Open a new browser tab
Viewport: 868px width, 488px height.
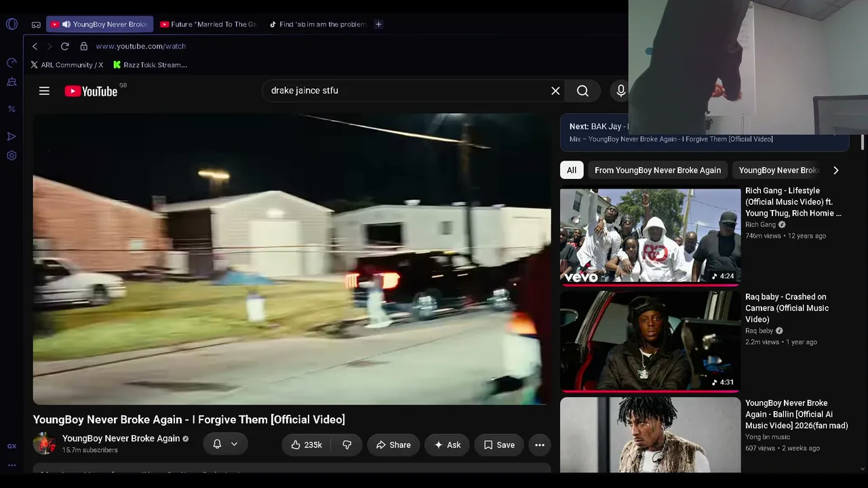[378, 24]
